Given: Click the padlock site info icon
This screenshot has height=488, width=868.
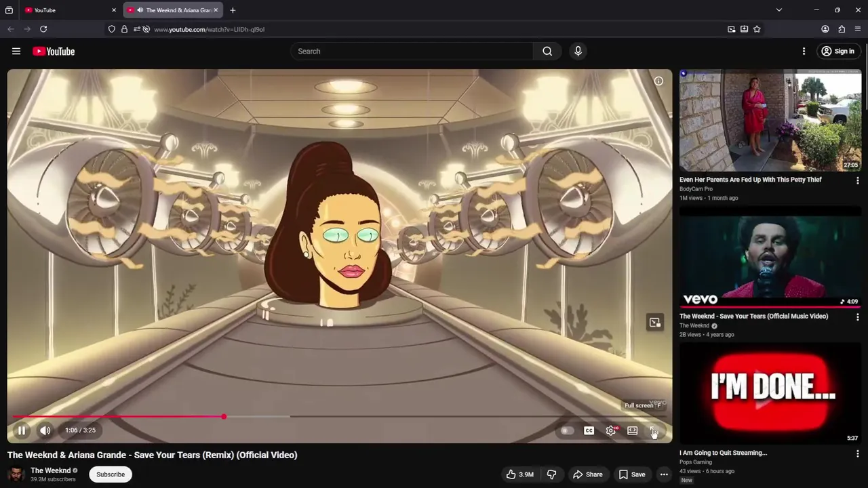Looking at the screenshot, I should coord(124,29).
